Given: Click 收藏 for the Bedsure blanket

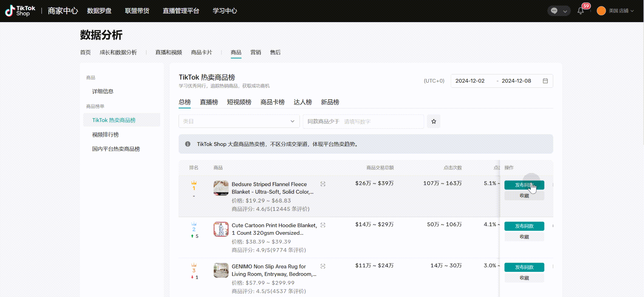Looking at the screenshot, I should pos(524,196).
